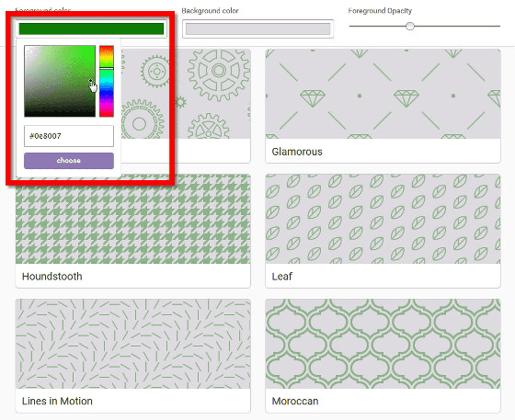Image resolution: width=515 pixels, height=420 pixels.
Task: Click the Foreground Opacity label
Action: pos(380,11)
